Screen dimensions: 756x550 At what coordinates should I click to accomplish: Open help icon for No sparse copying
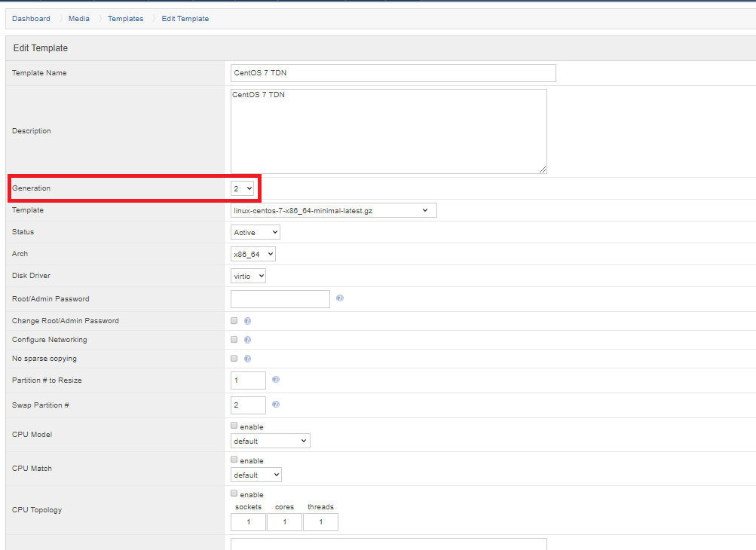pyautogui.click(x=247, y=359)
